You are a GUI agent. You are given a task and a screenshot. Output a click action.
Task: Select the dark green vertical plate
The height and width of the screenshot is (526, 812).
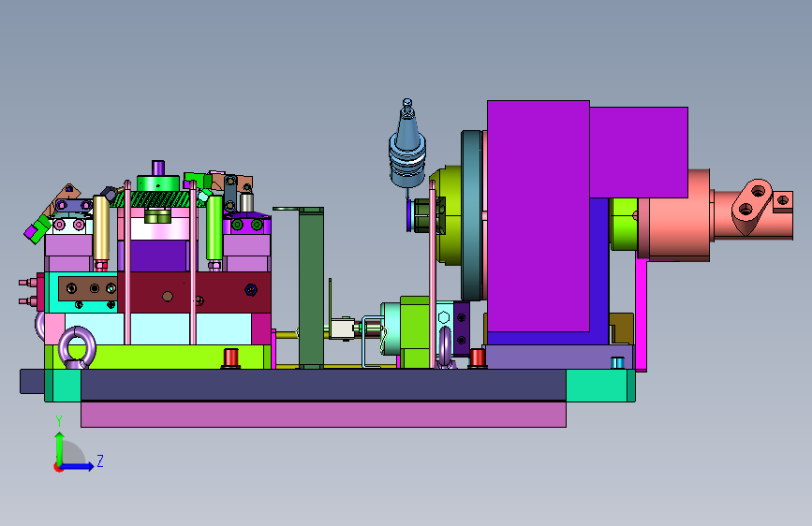pos(311,288)
